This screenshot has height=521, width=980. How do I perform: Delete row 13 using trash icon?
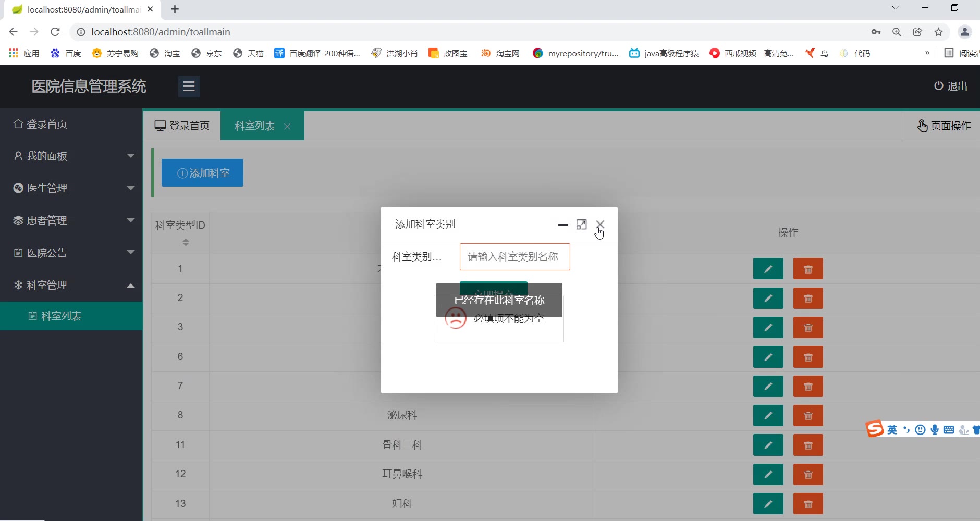pyautogui.click(x=808, y=504)
